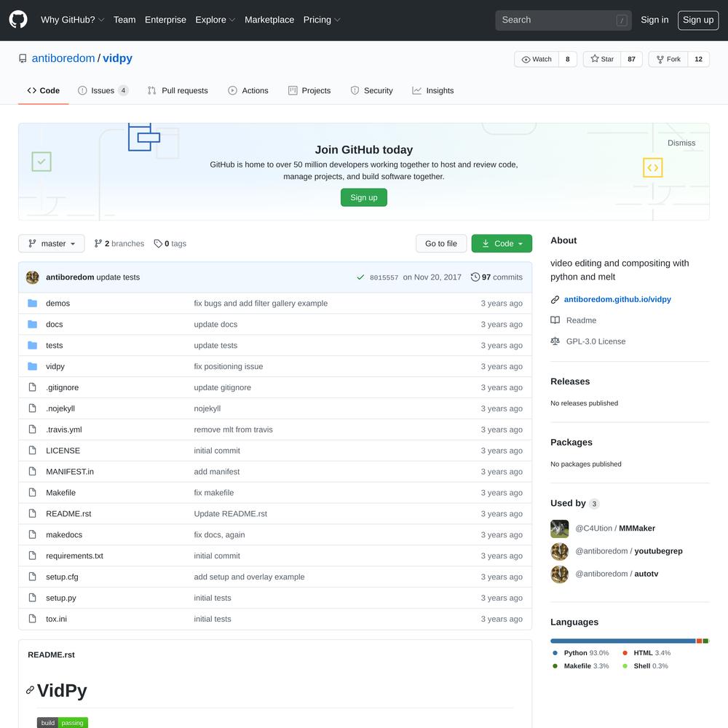Click the file icon next to Makefile
Screen dimensions: 728x728
point(32,493)
